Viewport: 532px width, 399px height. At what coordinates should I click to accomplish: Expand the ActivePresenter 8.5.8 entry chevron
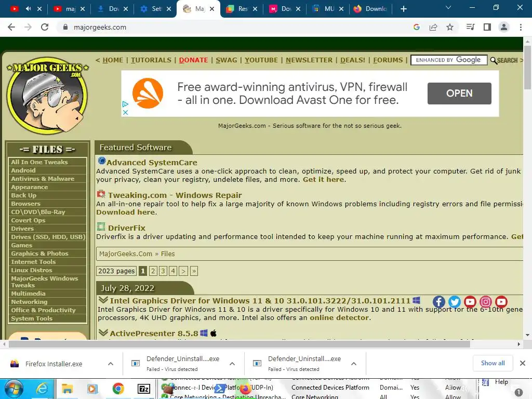click(103, 333)
